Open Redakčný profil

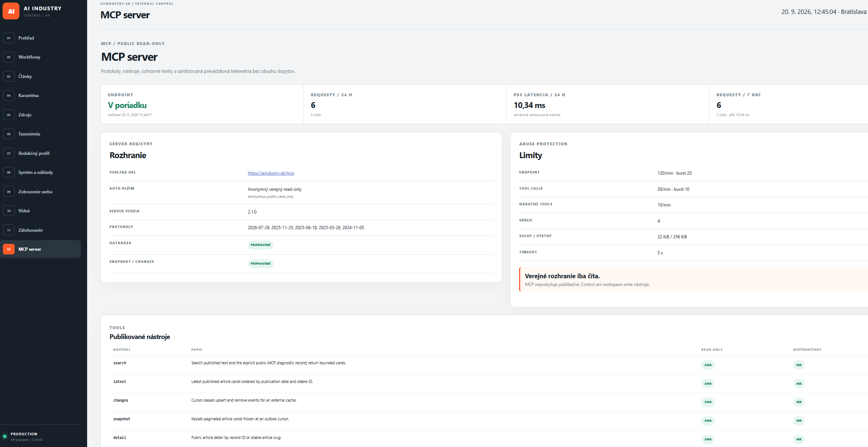tap(40, 153)
